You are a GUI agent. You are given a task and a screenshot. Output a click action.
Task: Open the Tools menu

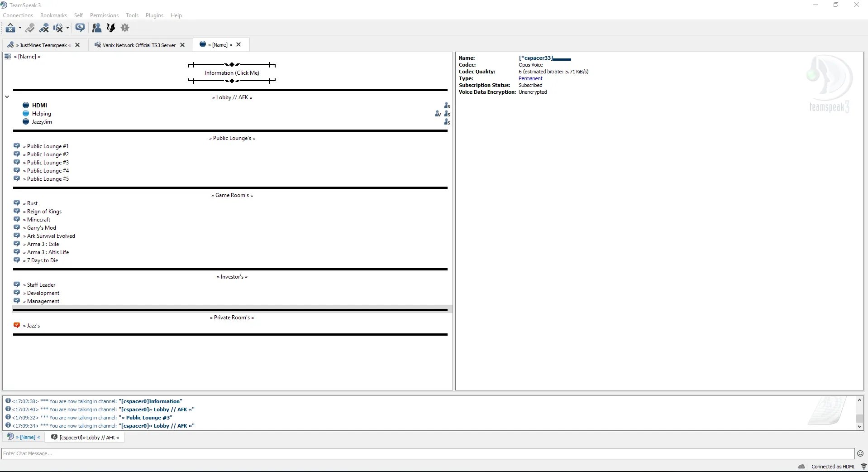point(132,15)
